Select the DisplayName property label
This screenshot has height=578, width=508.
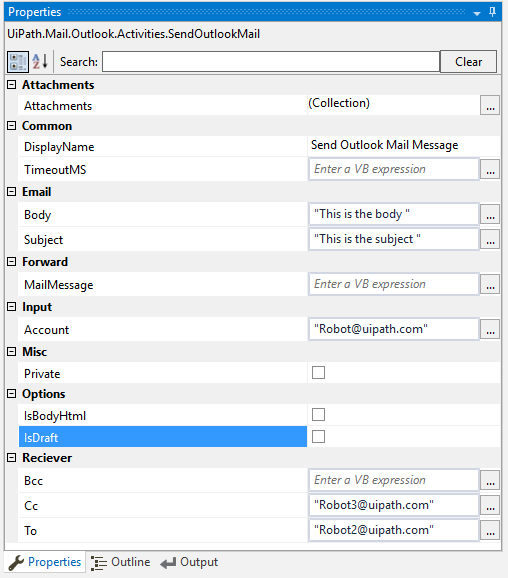click(59, 147)
